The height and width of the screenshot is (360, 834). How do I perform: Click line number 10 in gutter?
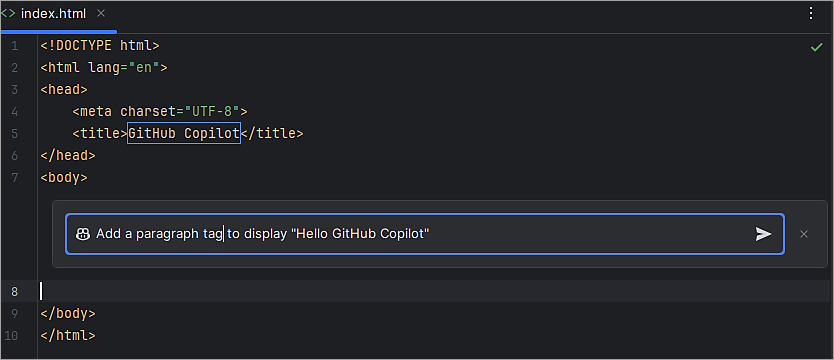[11, 336]
